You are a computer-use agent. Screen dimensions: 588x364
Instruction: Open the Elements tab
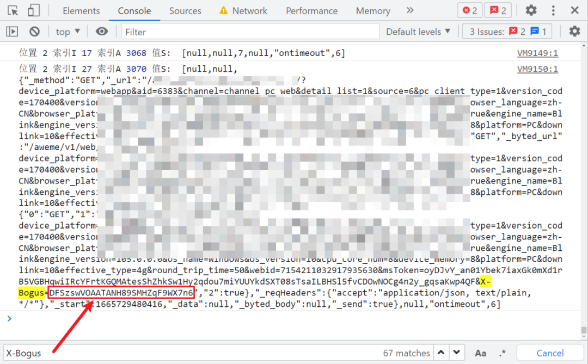81,11
